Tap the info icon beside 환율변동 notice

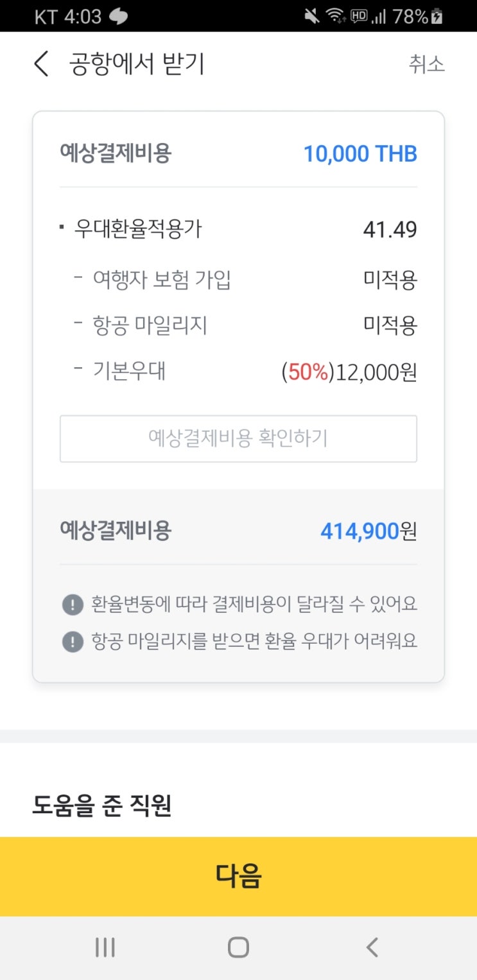[73, 604]
